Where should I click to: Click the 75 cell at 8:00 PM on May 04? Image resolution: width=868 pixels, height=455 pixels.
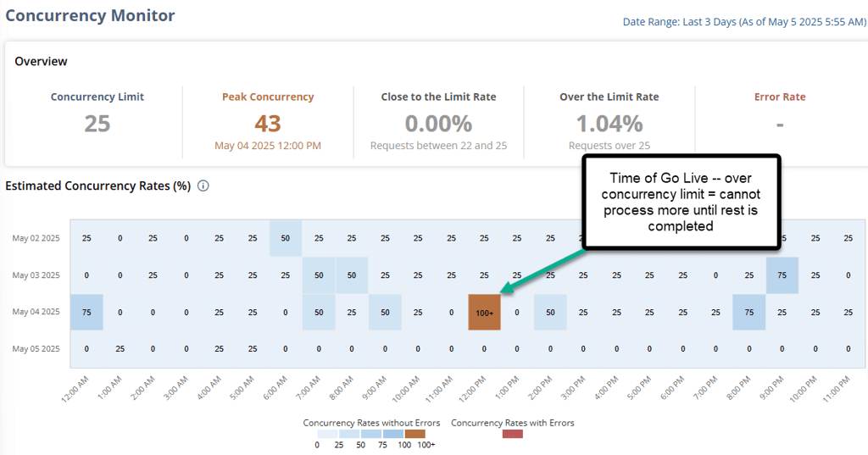(x=749, y=312)
